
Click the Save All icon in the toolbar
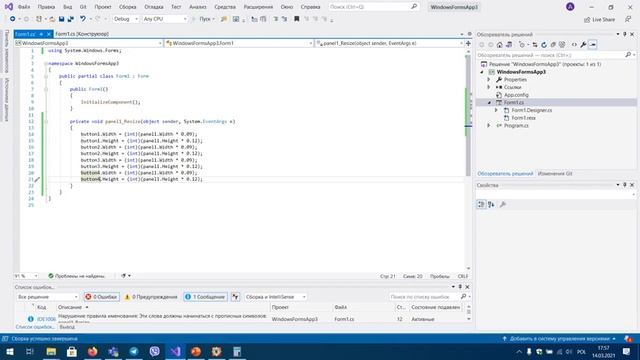coord(71,19)
